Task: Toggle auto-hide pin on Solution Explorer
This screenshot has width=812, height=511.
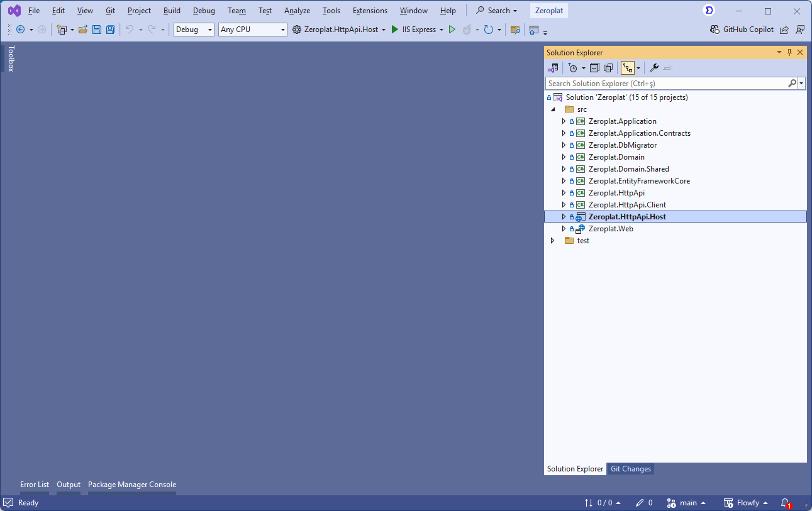Action: pyautogui.click(x=790, y=53)
